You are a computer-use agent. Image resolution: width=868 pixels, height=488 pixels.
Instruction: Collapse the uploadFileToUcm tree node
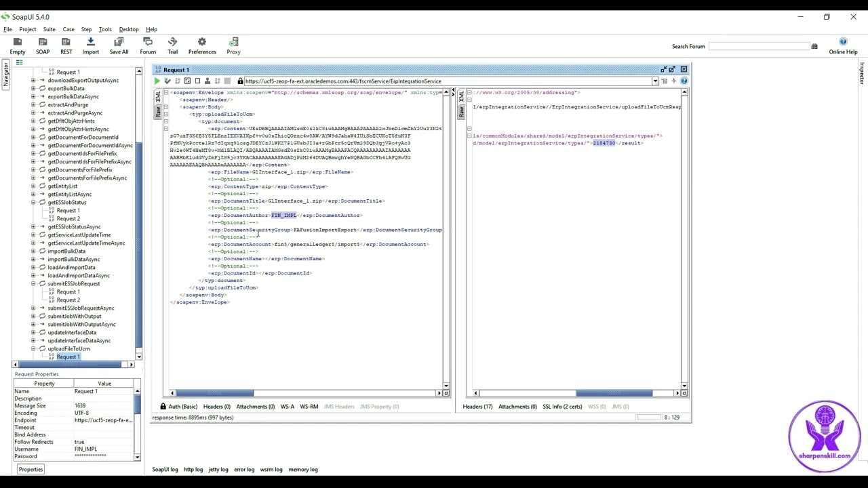tap(33, 349)
